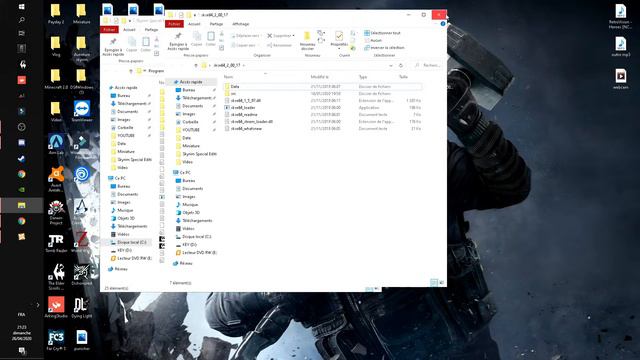Open YOUTUBE folder in front window navigation pane

coord(191,130)
